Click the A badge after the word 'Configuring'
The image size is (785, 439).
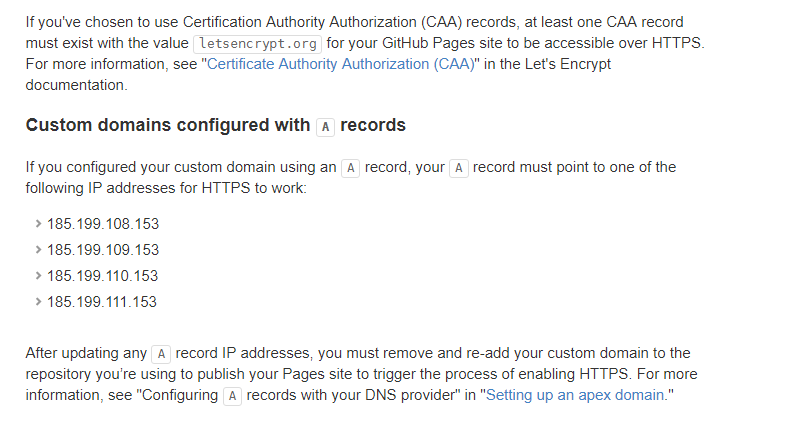(232, 396)
